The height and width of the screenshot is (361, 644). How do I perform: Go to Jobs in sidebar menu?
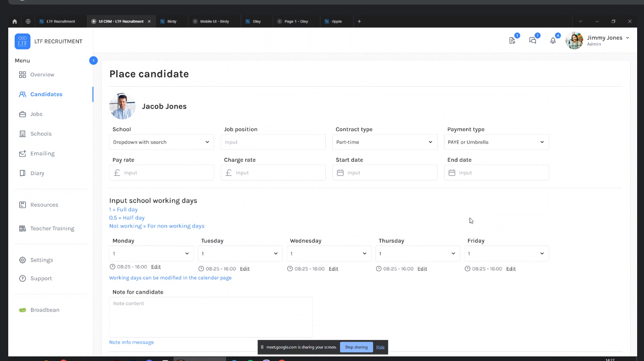pyautogui.click(x=36, y=114)
